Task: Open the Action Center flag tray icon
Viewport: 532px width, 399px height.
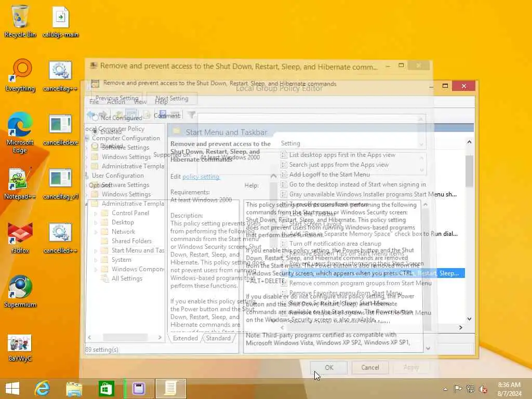Action: (x=458, y=389)
